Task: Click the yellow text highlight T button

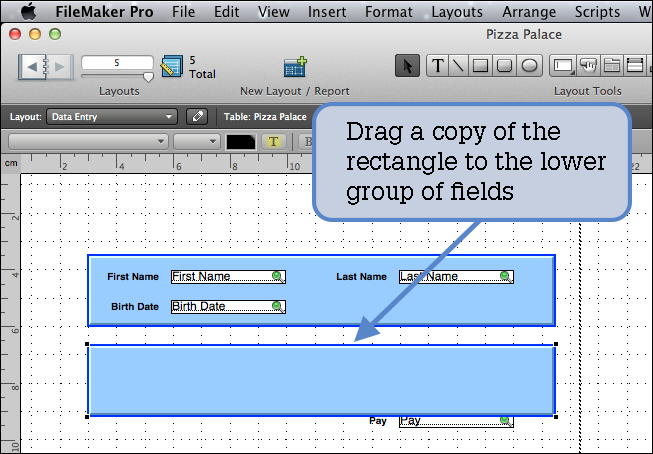Action: click(x=274, y=142)
